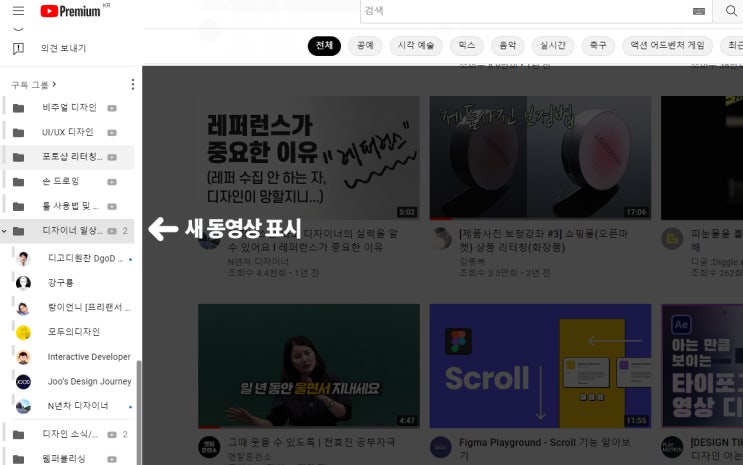Viewport: 743px width, 465px height.
Task: Click the folder icon of 웹퍼블리싱
Action: pos(18,459)
